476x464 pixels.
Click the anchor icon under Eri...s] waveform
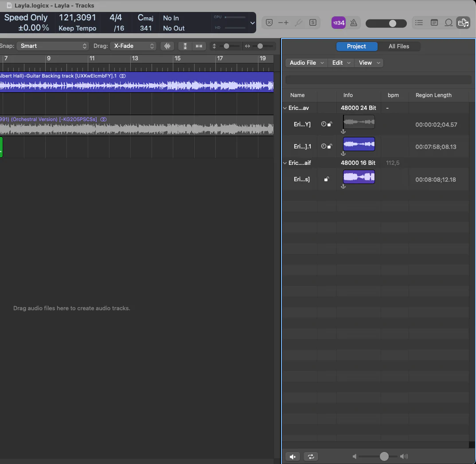343,186
